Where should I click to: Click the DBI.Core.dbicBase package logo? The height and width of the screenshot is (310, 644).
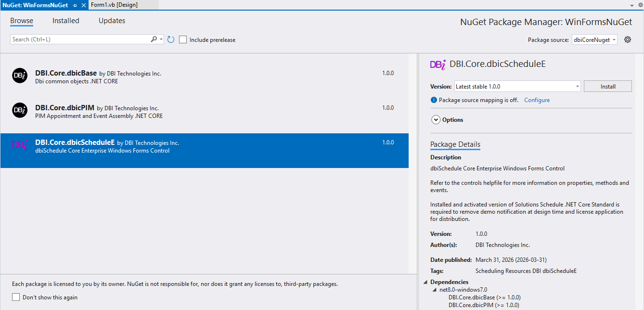(x=20, y=76)
